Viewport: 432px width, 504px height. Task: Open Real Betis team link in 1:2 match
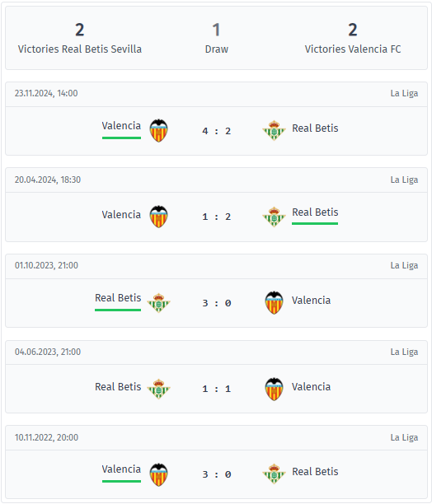315,212
